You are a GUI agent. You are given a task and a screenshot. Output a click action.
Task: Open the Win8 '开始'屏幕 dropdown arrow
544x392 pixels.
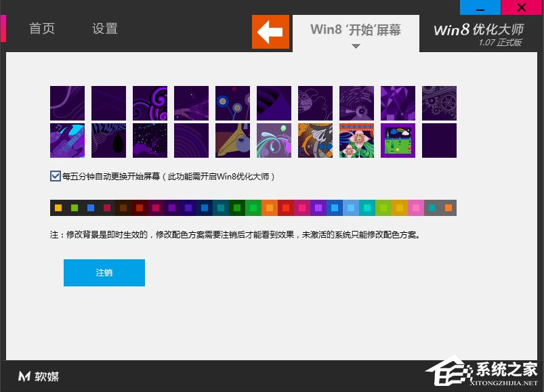355,46
